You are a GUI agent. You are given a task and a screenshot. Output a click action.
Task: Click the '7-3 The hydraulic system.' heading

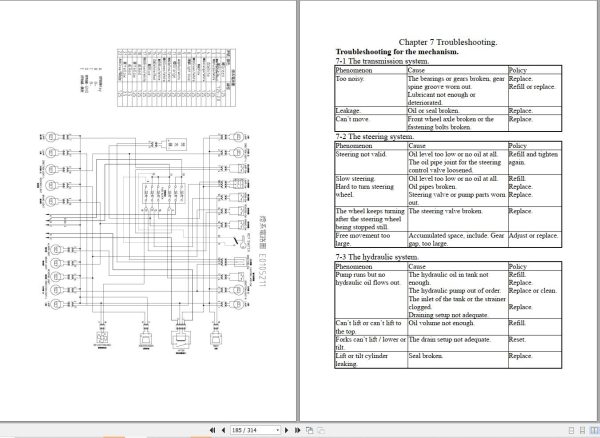(x=377, y=257)
